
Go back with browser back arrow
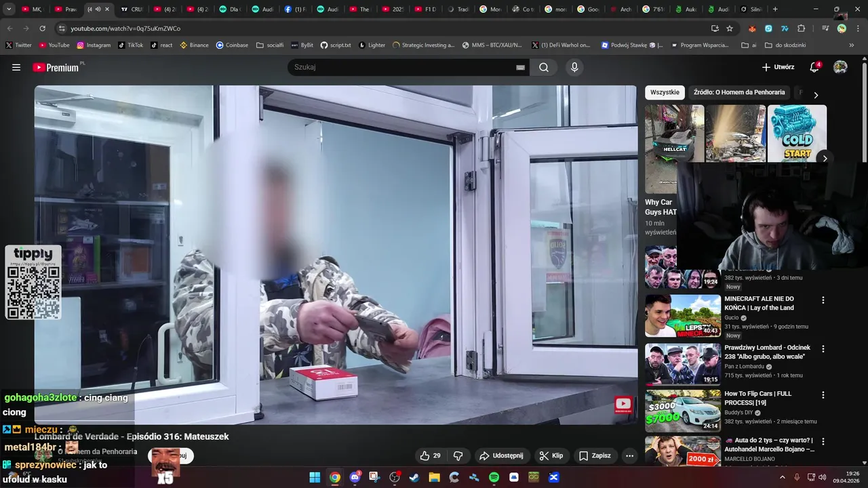(9, 28)
